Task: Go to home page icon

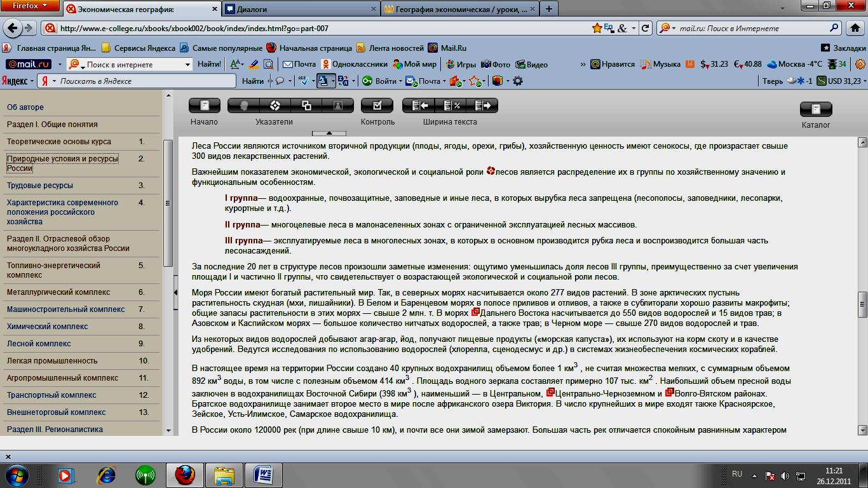Action: tap(855, 28)
